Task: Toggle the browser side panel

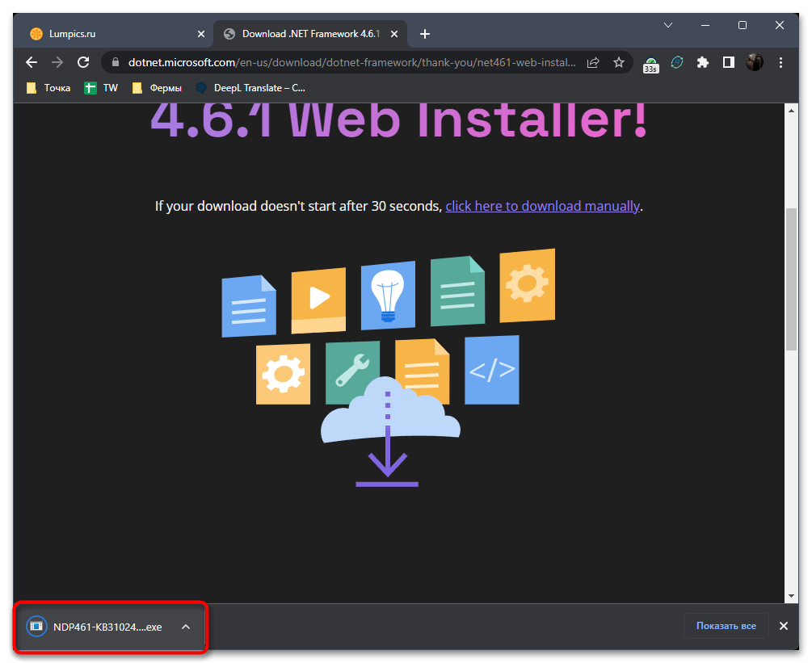Action: [x=728, y=63]
